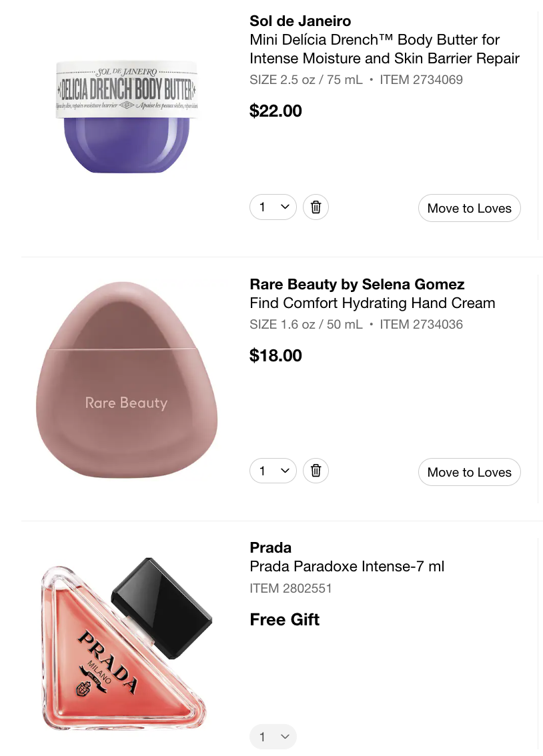
Task: Open quantity dropdown for Delícia Drench Body Butter
Action: click(273, 207)
